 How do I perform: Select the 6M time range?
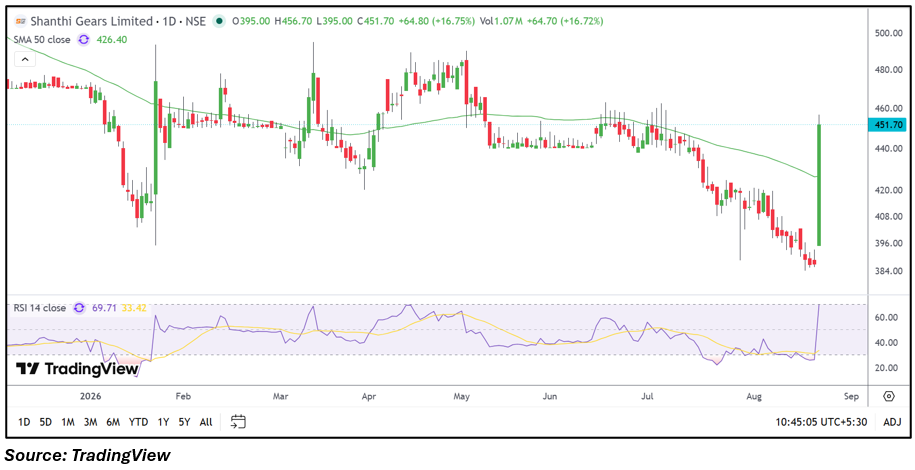point(113,422)
